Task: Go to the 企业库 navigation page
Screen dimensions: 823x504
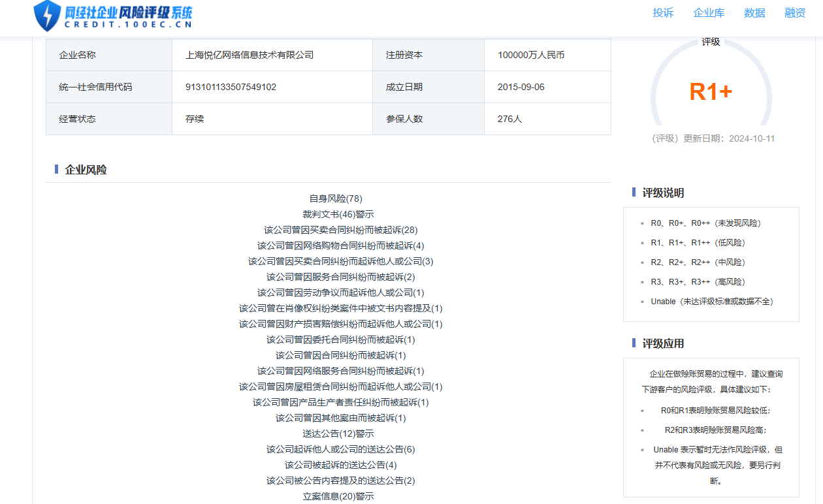Action: [x=709, y=13]
